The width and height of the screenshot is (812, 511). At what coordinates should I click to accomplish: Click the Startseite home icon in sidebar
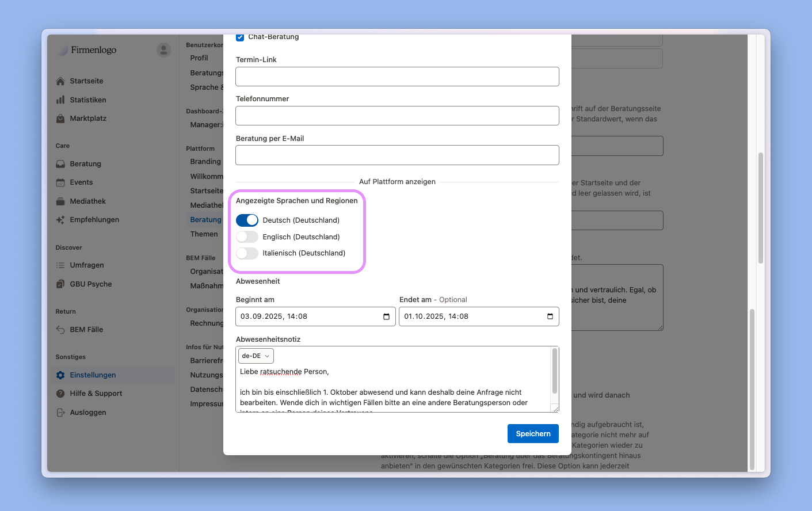[60, 81]
